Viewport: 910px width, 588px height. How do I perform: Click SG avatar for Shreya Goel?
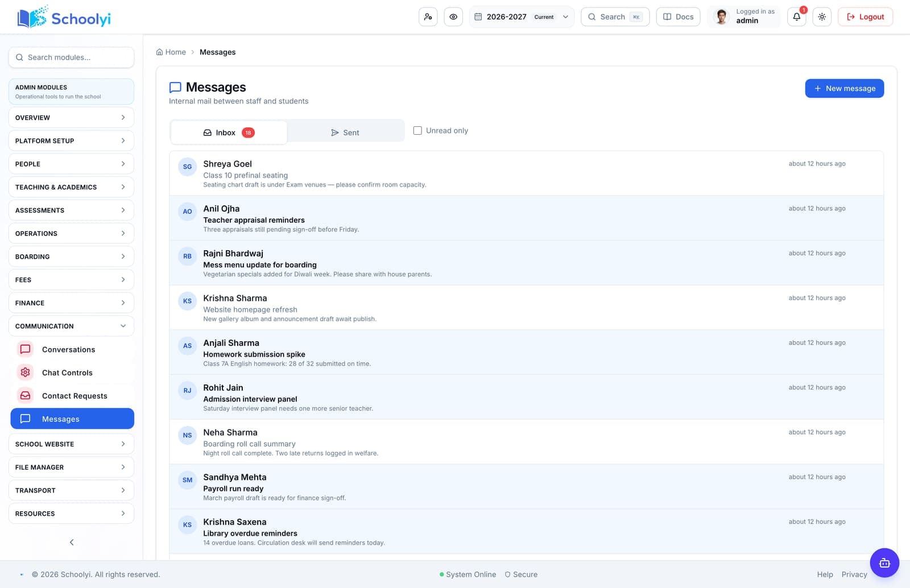click(x=187, y=167)
